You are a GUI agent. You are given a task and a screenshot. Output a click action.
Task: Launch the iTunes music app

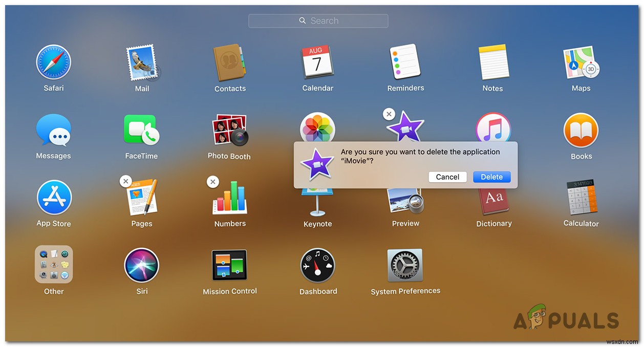493,127
